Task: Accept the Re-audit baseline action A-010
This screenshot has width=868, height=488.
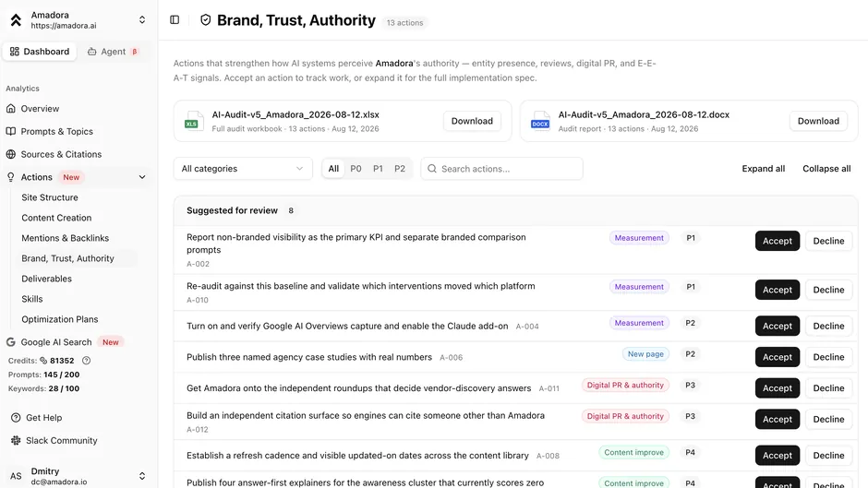Action: (778, 290)
